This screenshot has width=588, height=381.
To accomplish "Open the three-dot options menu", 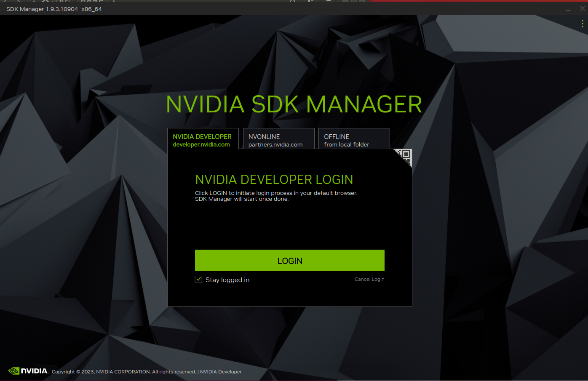I will click(582, 24).
